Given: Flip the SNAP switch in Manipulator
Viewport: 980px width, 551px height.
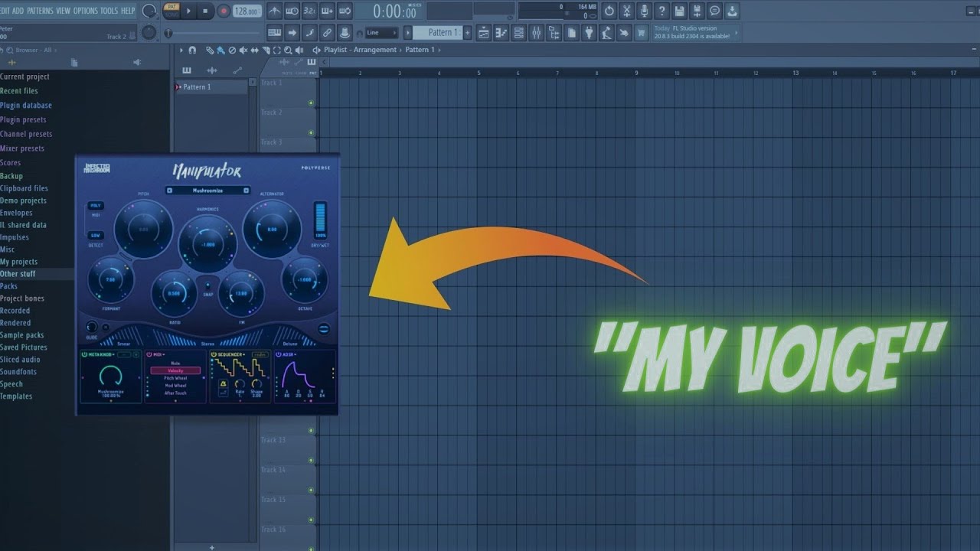Looking at the screenshot, I should click(207, 285).
